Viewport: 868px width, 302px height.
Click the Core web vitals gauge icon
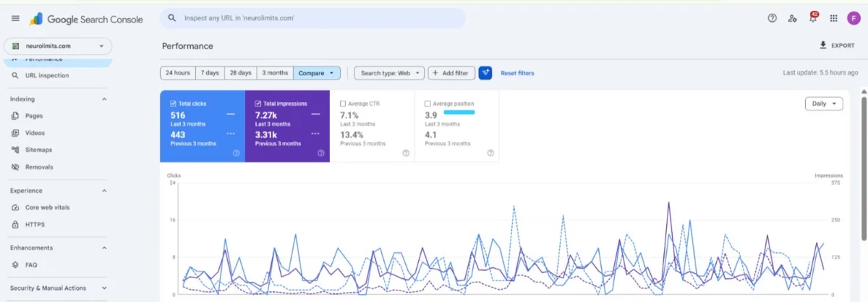click(16, 207)
